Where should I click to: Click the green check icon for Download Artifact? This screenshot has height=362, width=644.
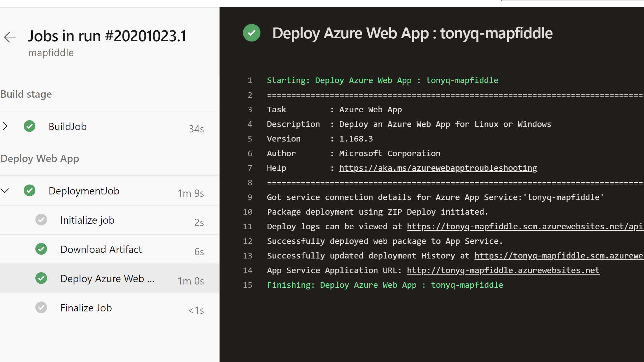tap(41, 249)
